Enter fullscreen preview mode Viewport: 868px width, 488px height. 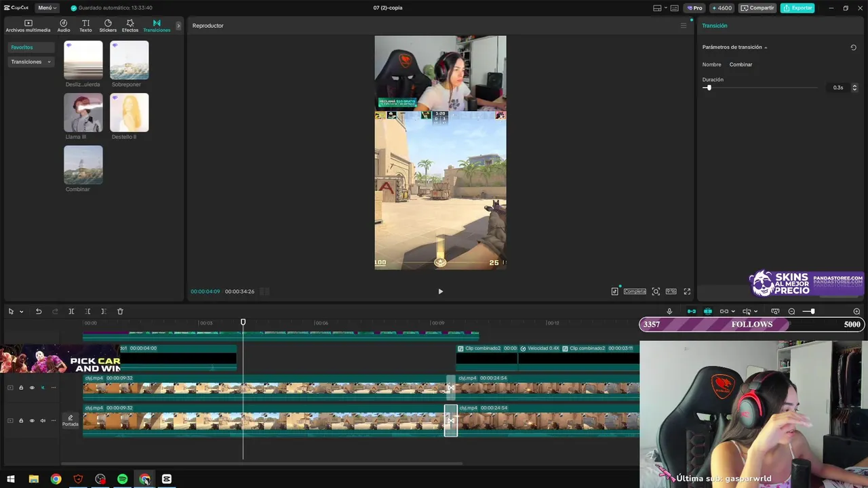(687, 291)
